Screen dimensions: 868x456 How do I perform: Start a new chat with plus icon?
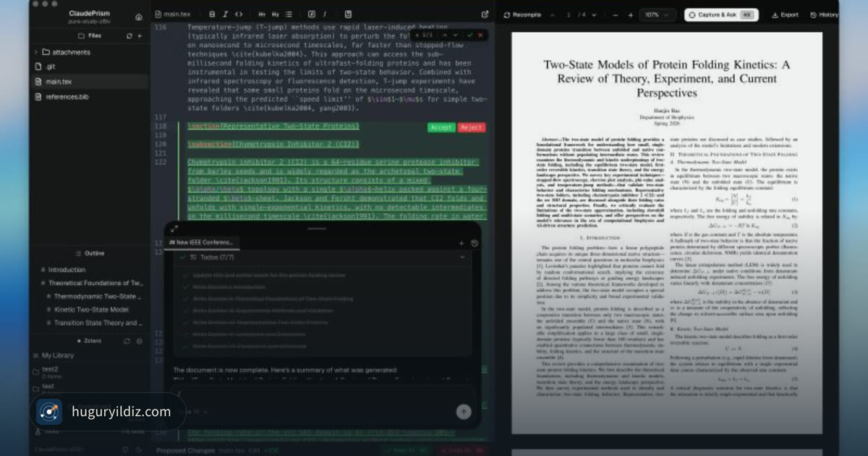(461, 244)
